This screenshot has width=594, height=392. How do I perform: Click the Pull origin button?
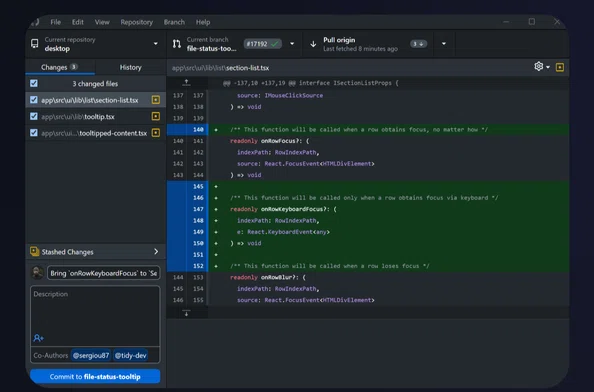point(367,44)
